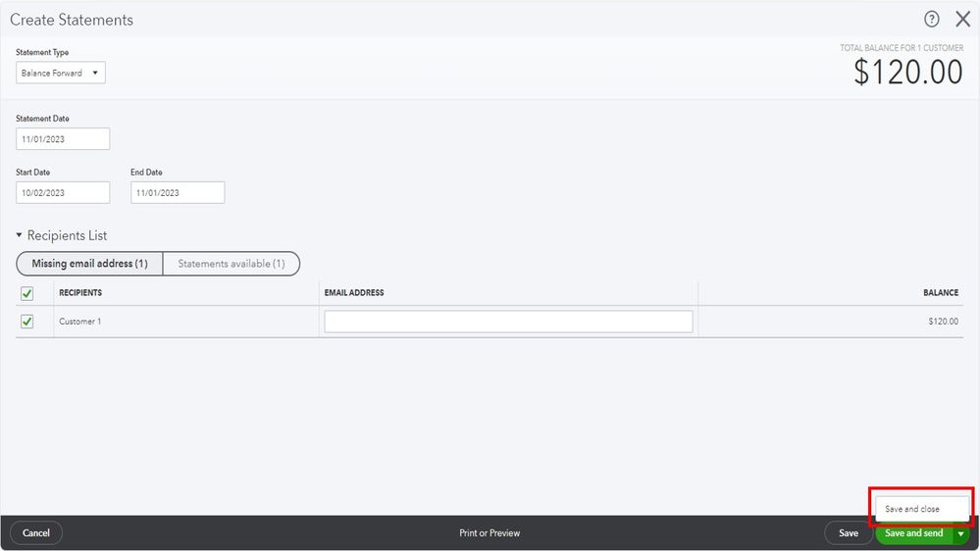This screenshot has height=551, width=980.
Task: Switch to Statements available tab
Action: pos(232,264)
